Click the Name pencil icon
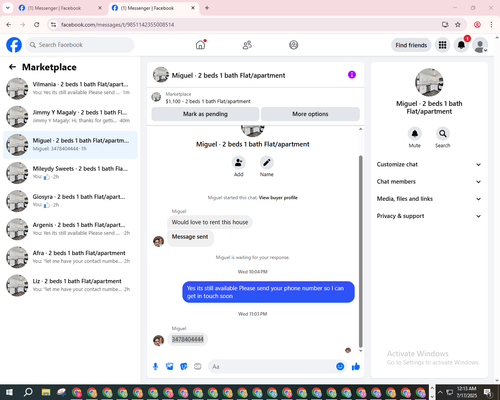 [267, 162]
